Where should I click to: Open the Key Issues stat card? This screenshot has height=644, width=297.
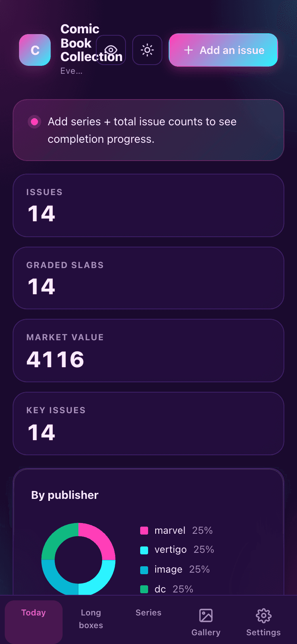point(148,424)
